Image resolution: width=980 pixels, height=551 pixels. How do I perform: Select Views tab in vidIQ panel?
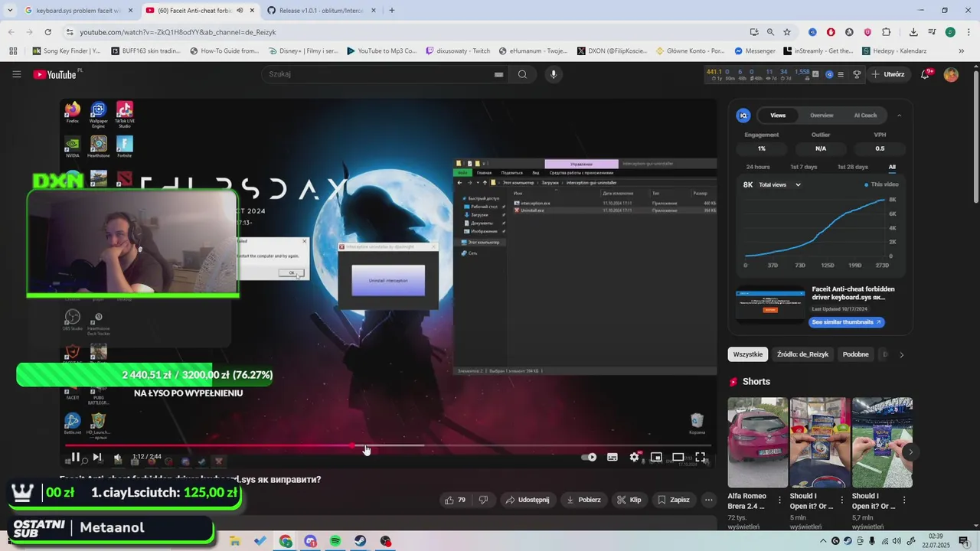pyautogui.click(x=778, y=116)
